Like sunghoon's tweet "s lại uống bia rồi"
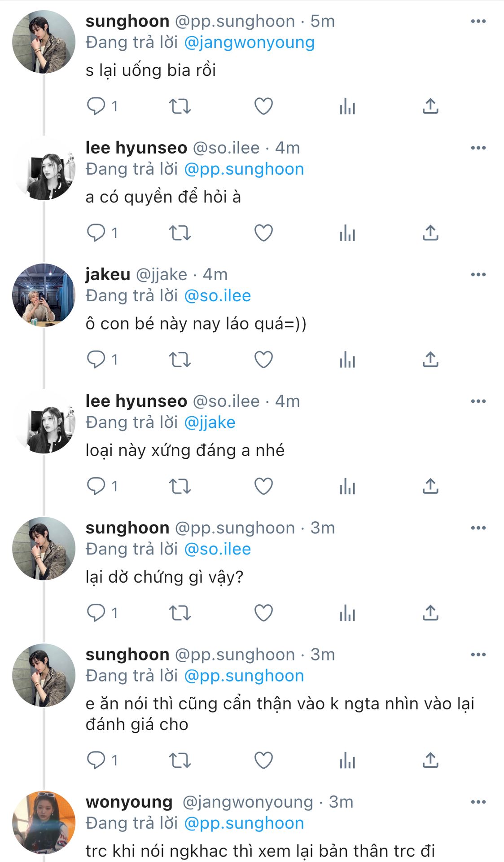The width and height of the screenshot is (504, 862). tap(263, 106)
